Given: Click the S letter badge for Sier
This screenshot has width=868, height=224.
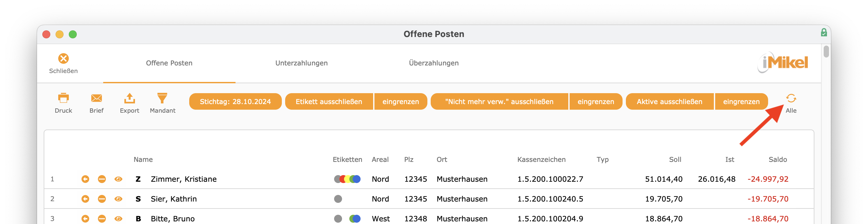Looking at the screenshot, I should click(x=138, y=199).
